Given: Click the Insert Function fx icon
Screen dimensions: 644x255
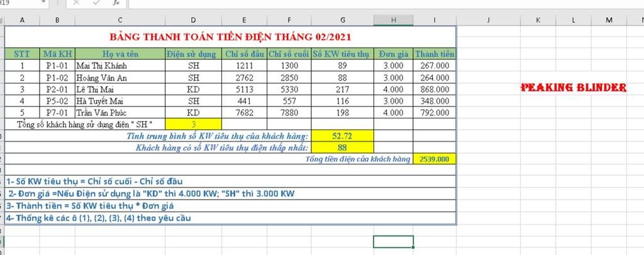Looking at the screenshot, I should (x=116, y=3).
